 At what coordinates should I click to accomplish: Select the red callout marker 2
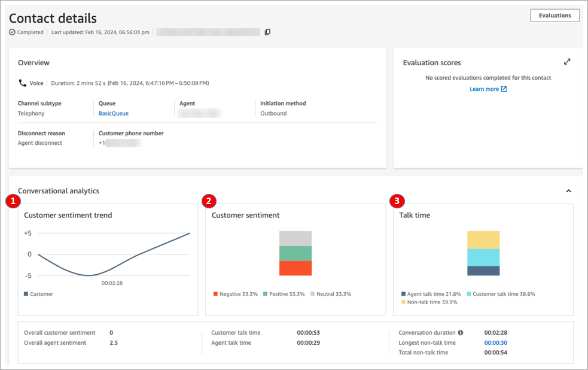[209, 201]
